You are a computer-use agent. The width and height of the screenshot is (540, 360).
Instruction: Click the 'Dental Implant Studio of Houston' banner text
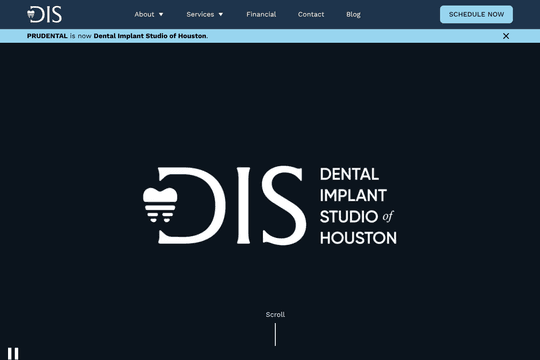pos(150,36)
